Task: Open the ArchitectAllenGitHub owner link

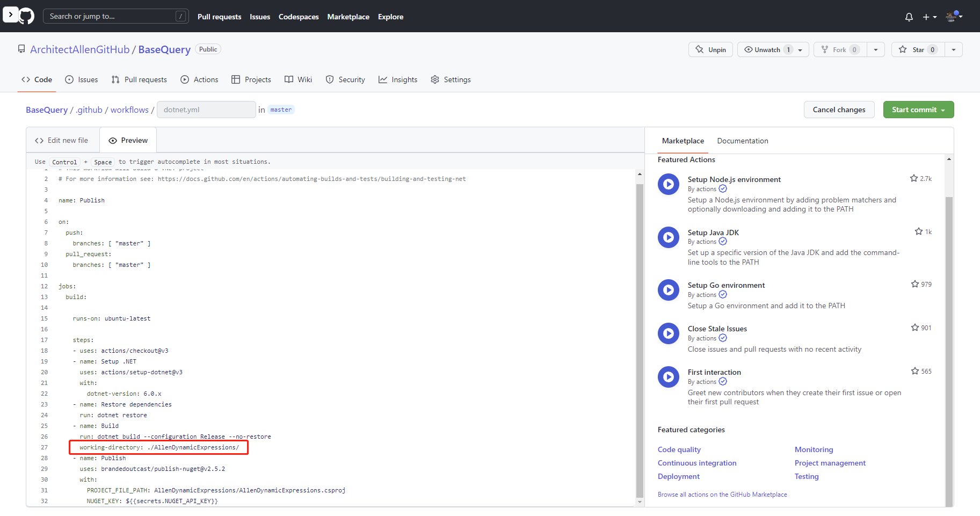Action: 80,49
